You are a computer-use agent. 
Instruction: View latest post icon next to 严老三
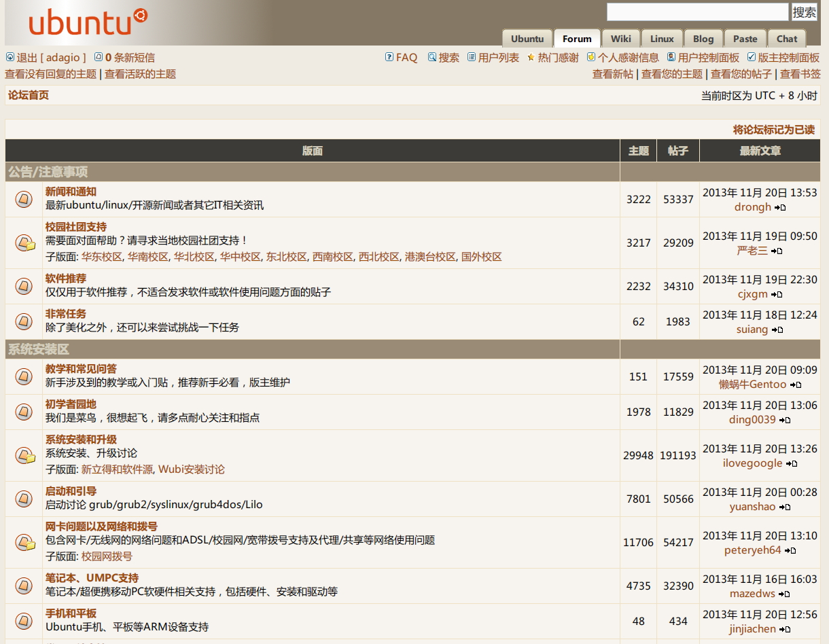777,251
